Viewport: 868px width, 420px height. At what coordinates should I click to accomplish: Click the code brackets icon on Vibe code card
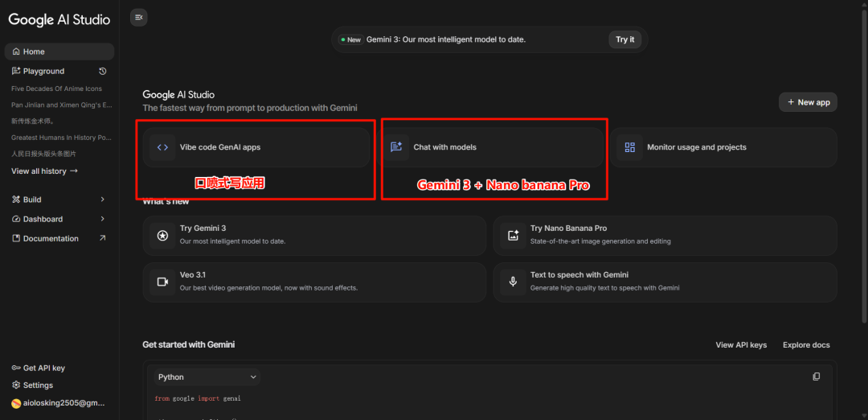point(162,147)
